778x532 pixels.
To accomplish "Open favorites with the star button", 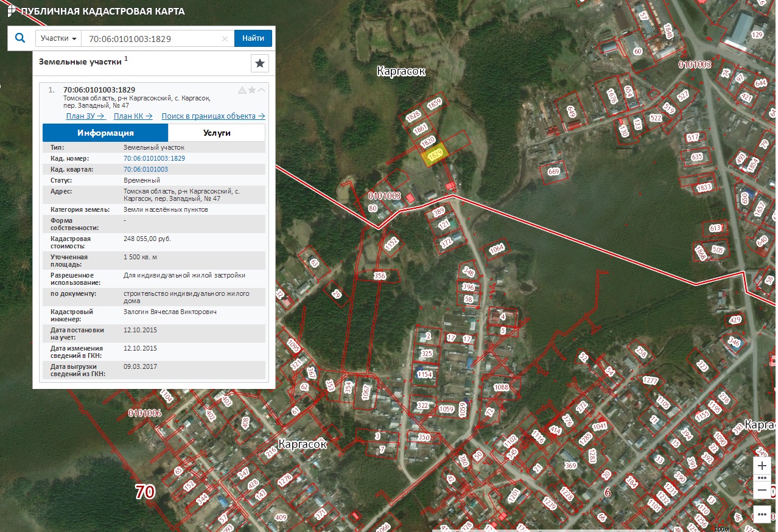I will pyautogui.click(x=260, y=63).
